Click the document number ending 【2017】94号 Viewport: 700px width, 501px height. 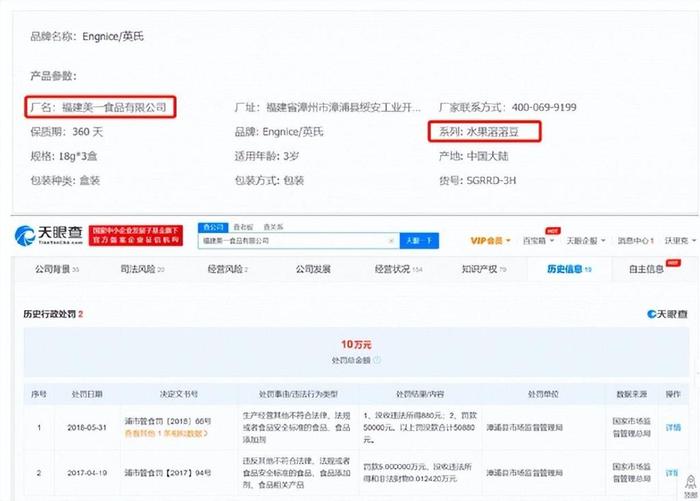pyautogui.click(x=168, y=473)
